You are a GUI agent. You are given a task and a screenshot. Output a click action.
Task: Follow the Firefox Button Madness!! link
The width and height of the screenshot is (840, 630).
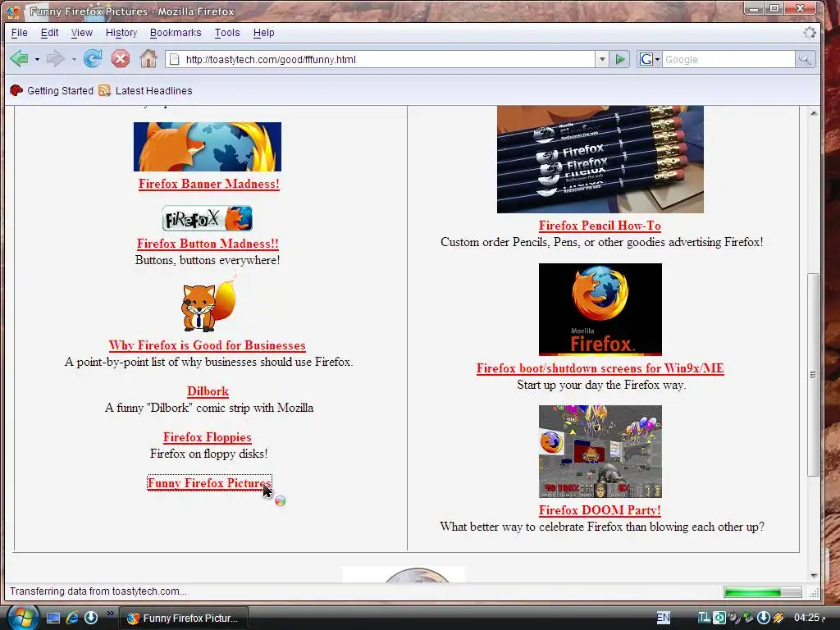point(208,244)
